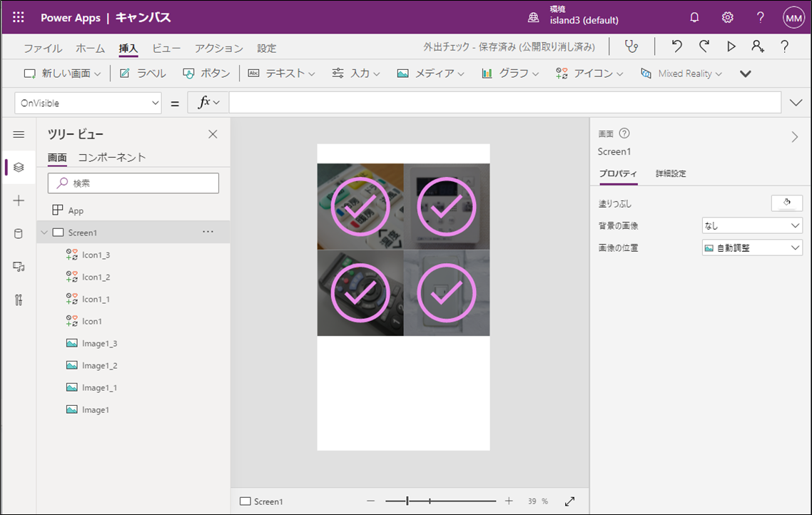812x515 pixels.
Task: Preview the app with play button
Action: point(731,46)
